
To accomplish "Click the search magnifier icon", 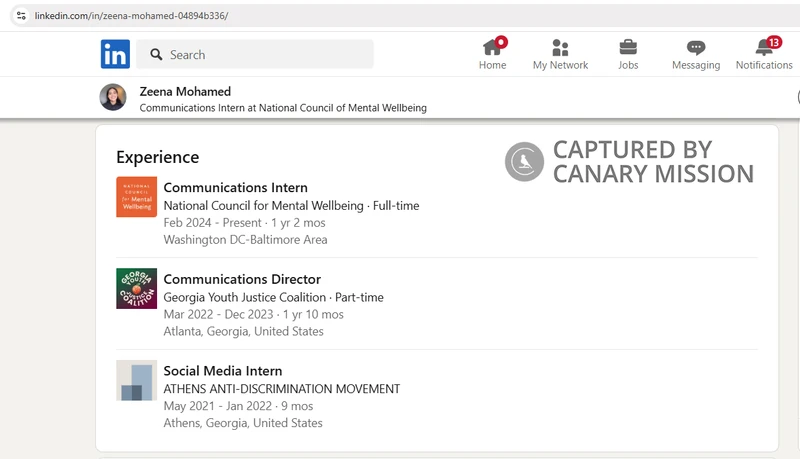I will tap(156, 55).
